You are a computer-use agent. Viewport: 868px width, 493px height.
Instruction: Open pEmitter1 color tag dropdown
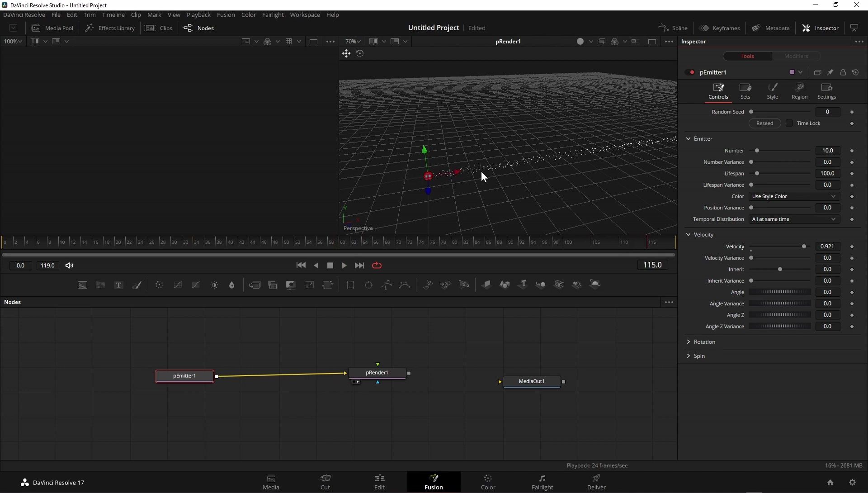coord(796,72)
